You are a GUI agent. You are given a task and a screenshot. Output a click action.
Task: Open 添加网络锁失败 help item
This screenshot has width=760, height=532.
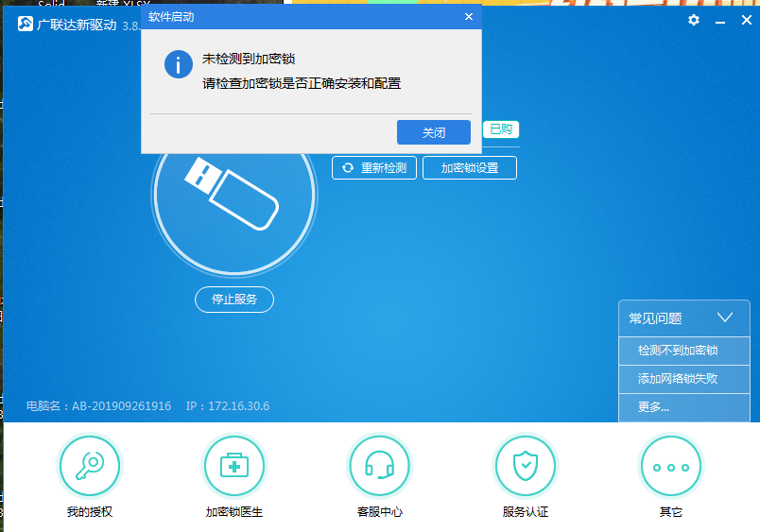tap(684, 379)
